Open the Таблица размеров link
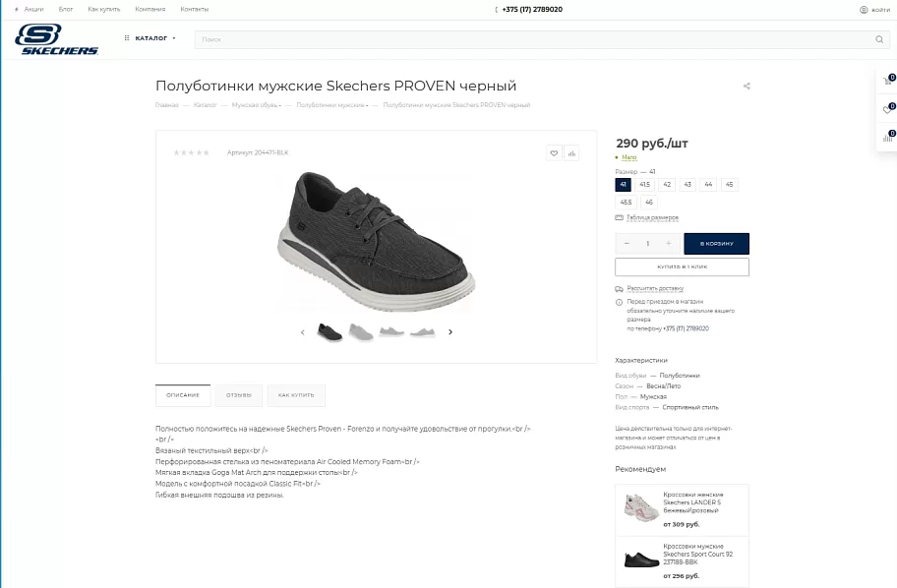The width and height of the screenshot is (897, 588). [x=652, y=217]
